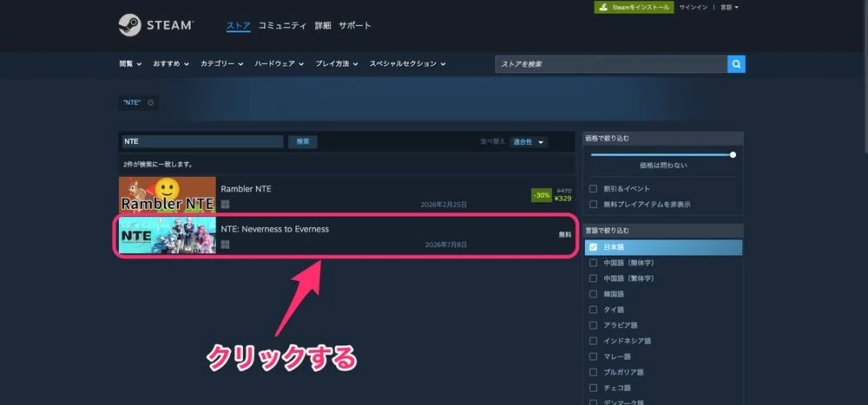The height and width of the screenshot is (405, 868).
Task: Click the blue search magnifier button
Action: (736, 64)
